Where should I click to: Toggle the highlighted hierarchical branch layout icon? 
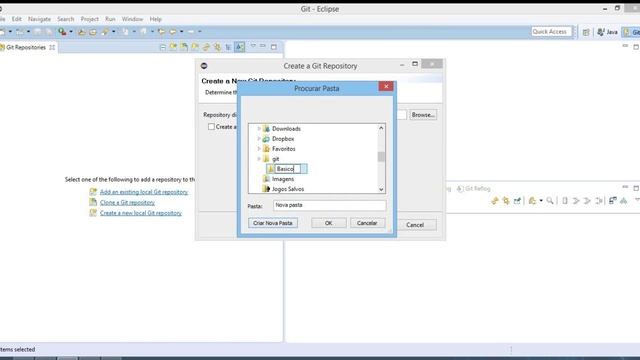point(240,47)
